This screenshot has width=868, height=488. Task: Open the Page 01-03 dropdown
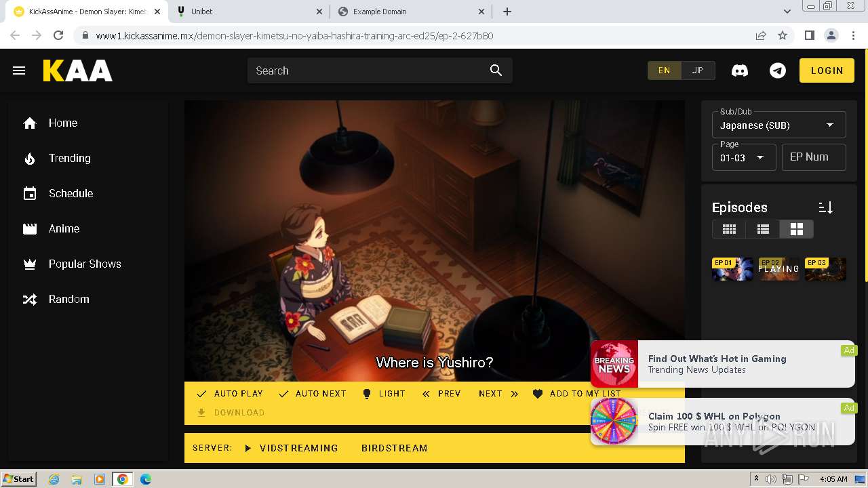[743, 157]
